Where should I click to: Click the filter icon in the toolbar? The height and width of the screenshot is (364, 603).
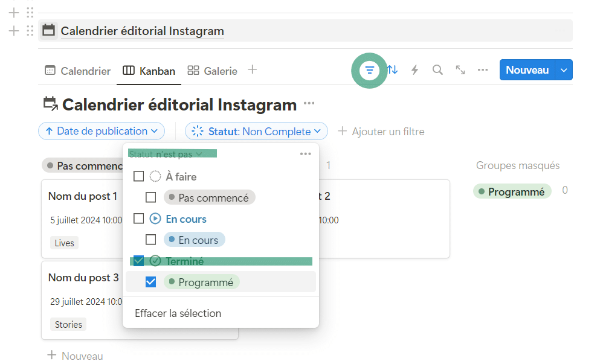pos(370,70)
